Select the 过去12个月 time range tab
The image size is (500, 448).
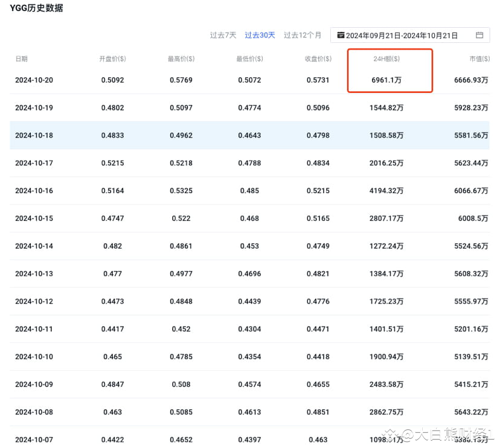click(x=303, y=35)
